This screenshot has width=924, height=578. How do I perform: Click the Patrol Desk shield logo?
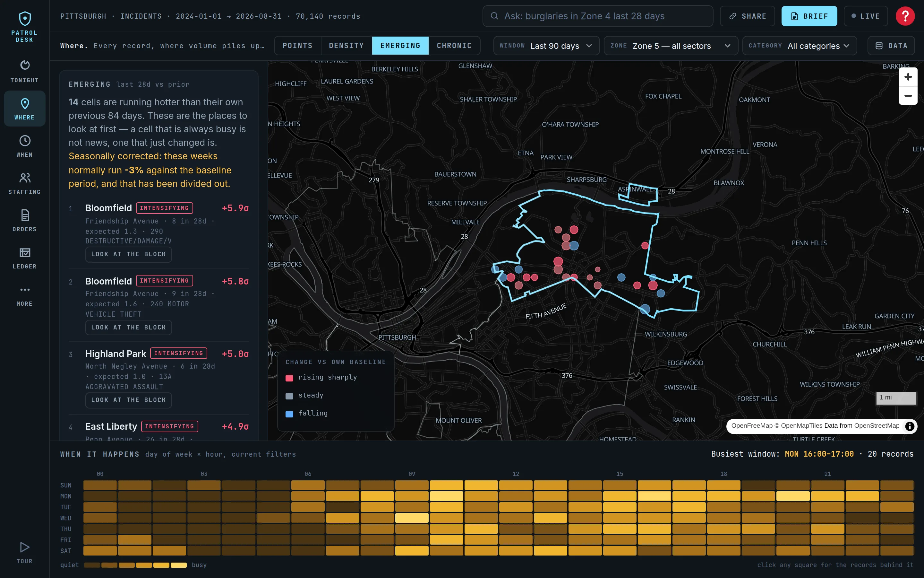pos(25,18)
